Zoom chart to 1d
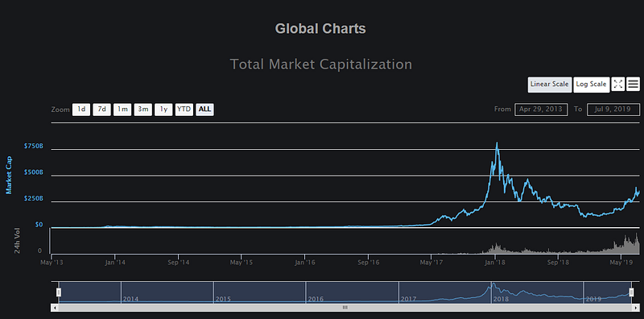This screenshot has width=644, height=319. tap(81, 110)
